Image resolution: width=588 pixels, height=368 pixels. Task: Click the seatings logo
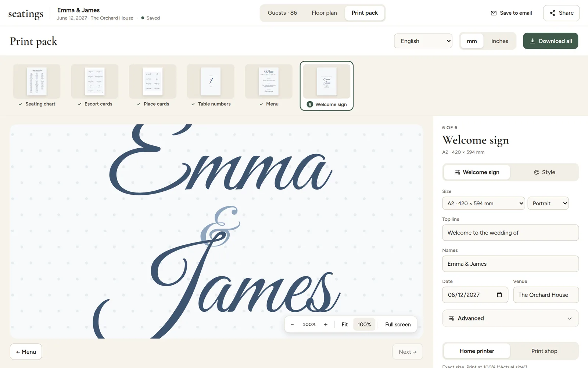click(x=26, y=14)
